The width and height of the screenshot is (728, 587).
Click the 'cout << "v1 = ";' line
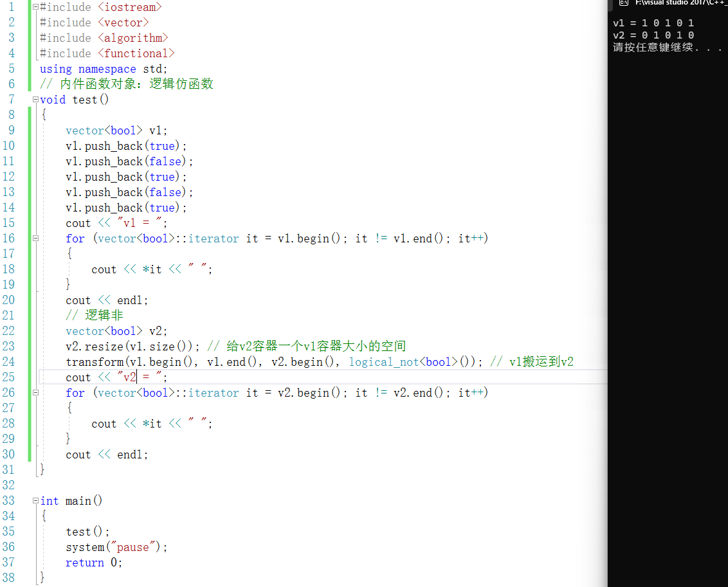pyautogui.click(x=116, y=223)
